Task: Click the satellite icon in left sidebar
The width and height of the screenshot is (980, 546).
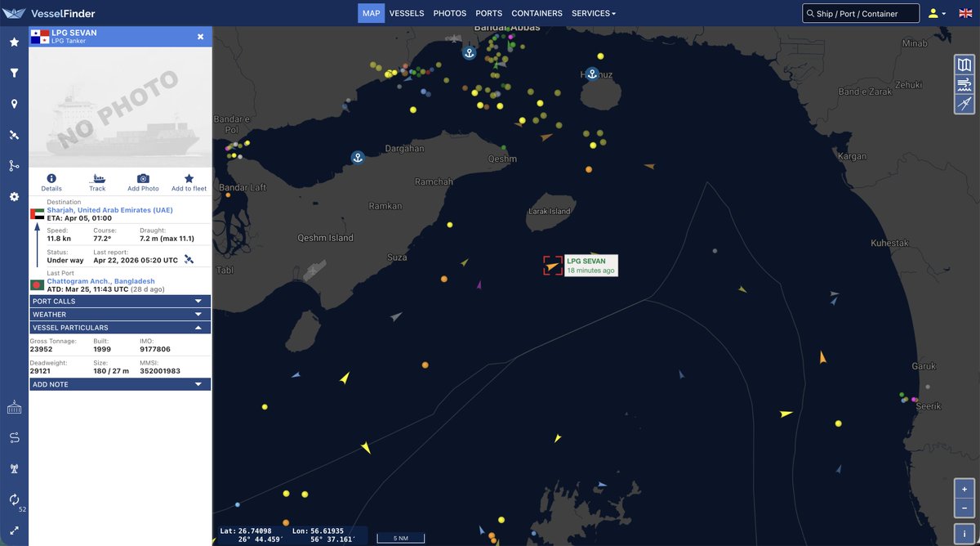Action: [14, 135]
